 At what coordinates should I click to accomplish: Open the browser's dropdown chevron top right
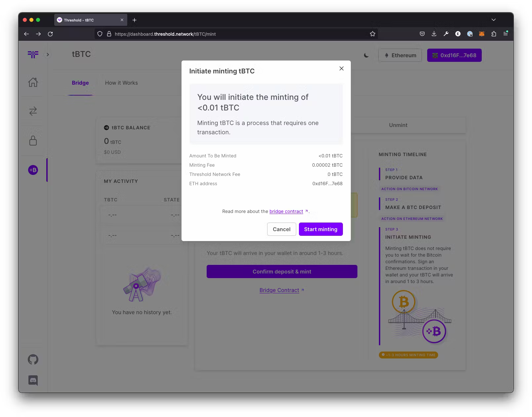point(494,20)
